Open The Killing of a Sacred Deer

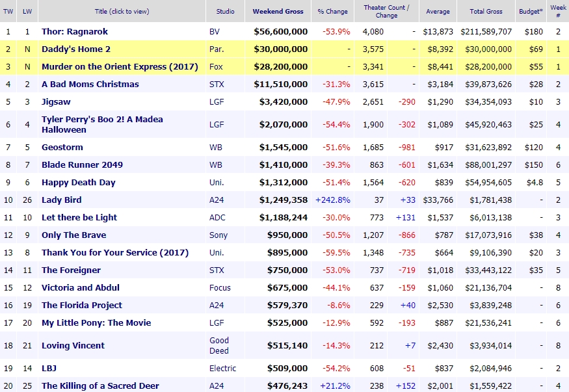(x=100, y=385)
